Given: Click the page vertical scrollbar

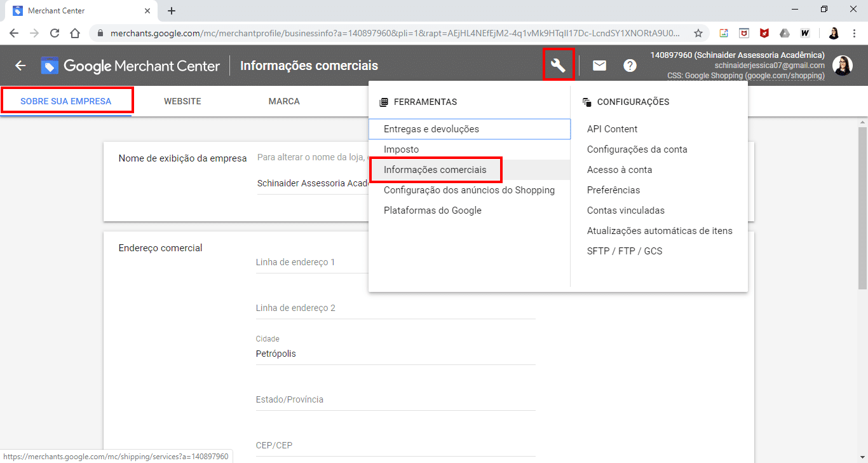Looking at the screenshot, I should pos(862,207).
